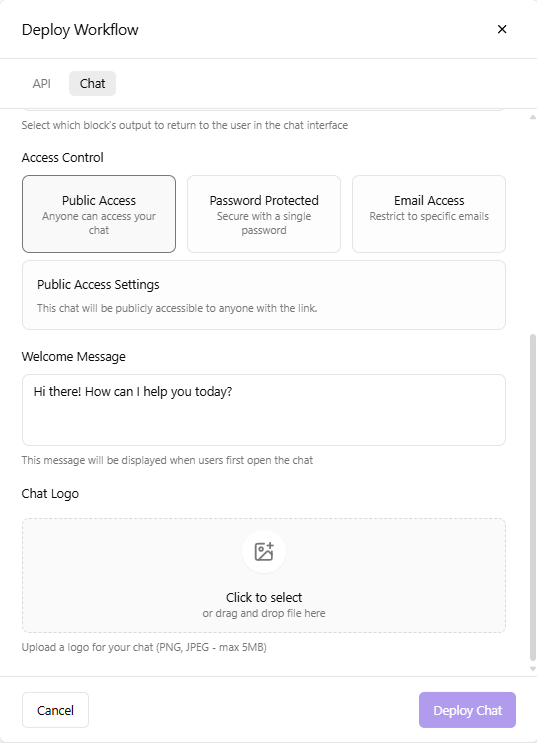The height and width of the screenshot is (743, 537).
Task: Click the partially visible output block selector
Action: (264, 110)
